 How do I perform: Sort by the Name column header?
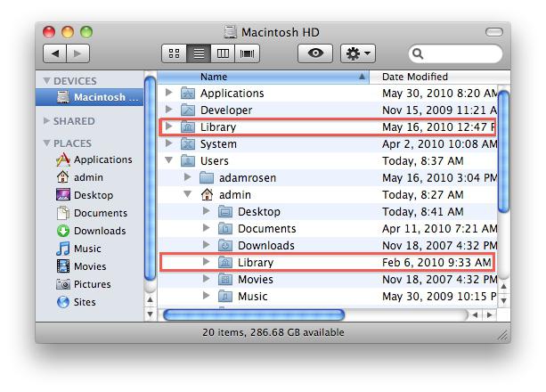(263, 77)
